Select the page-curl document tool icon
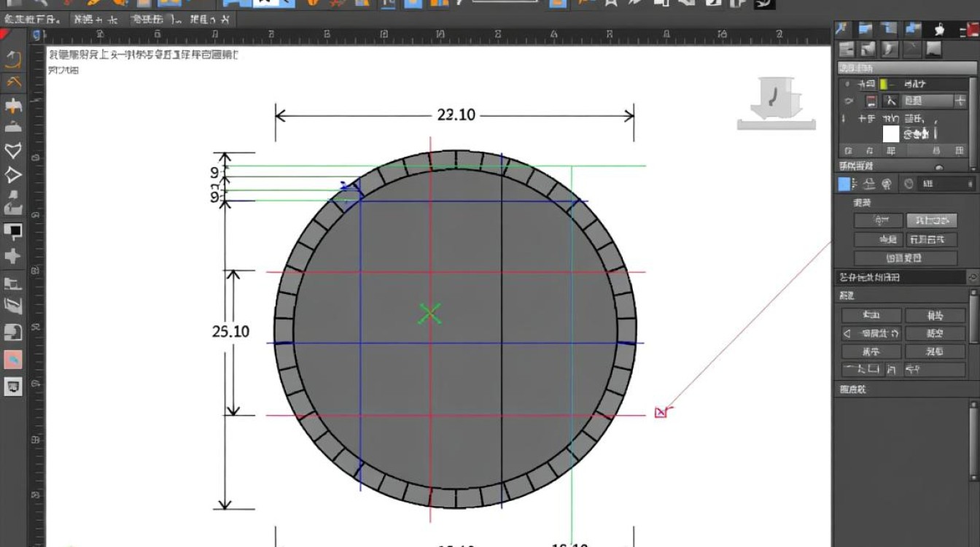This screenshot has height=547, width=980. [13, 333]
